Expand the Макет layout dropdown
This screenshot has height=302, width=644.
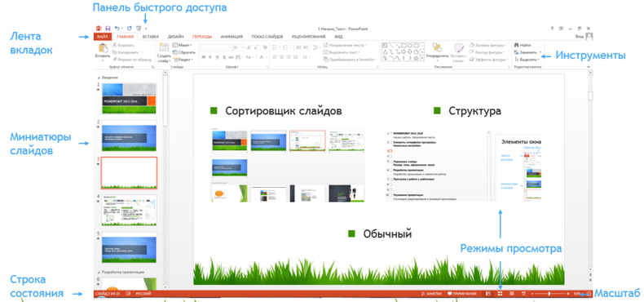183,45
